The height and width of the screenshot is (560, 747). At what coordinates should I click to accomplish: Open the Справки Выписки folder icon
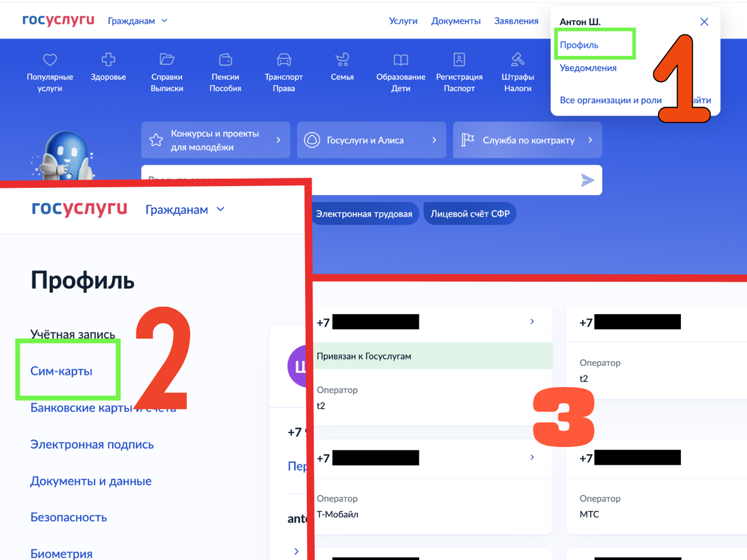click(x=167, y=60)
